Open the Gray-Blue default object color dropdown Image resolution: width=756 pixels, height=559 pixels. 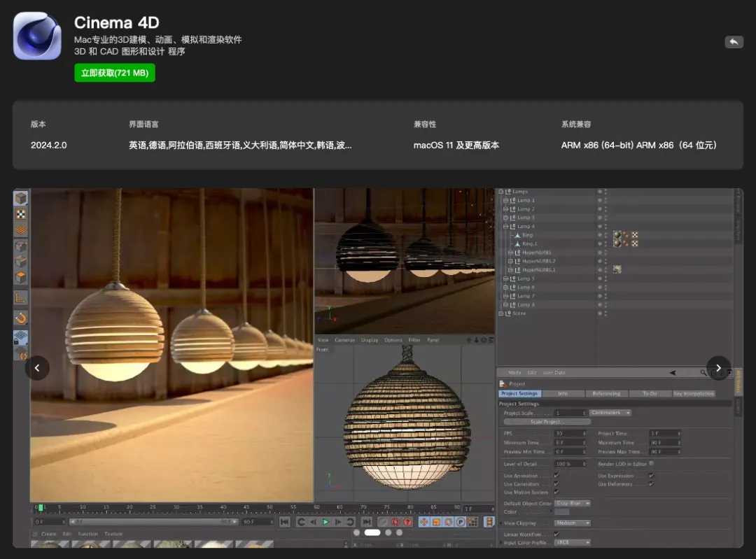(573, 503)
